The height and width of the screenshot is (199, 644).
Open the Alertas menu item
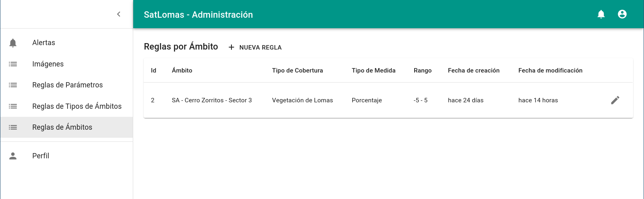click(x=66, y=43)
